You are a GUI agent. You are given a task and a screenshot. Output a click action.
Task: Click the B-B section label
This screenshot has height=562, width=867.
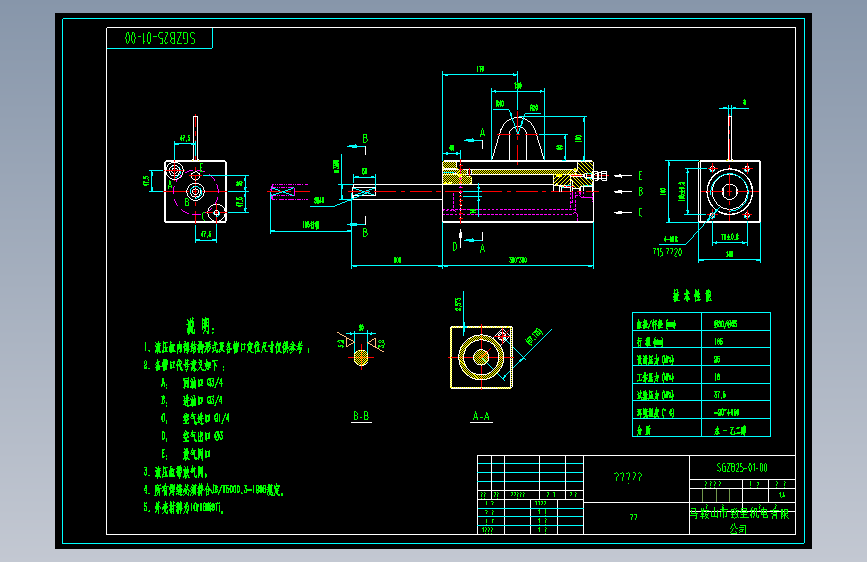[x=361, y=416]
